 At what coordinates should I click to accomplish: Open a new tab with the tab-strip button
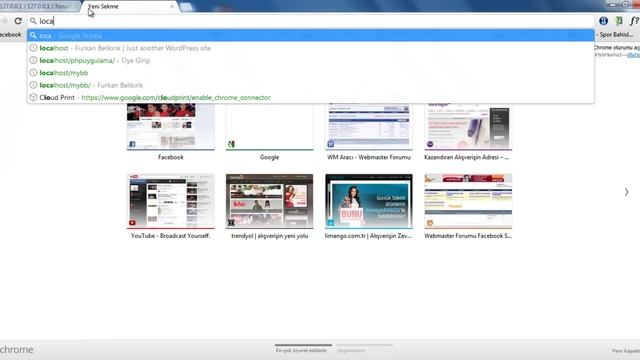pyautogui.click(x=186, y=7)
